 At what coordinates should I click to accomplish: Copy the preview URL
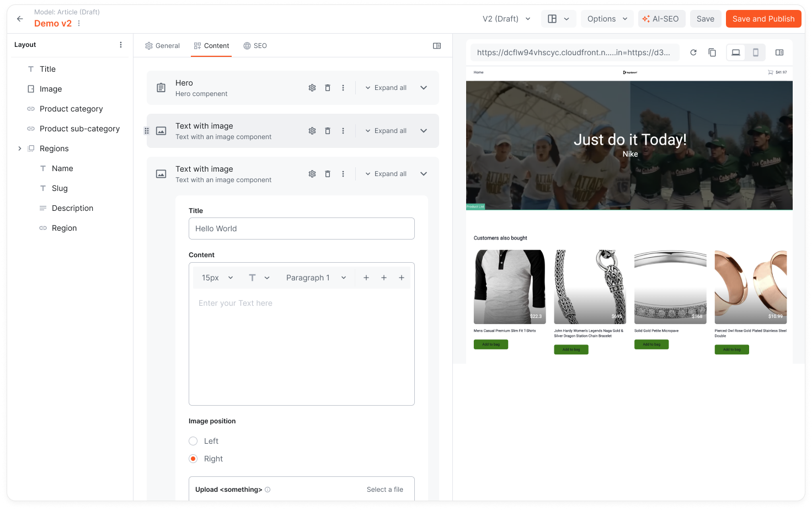(712, 52)
